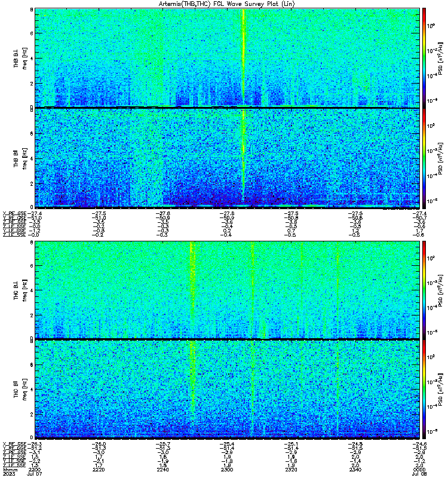This screenshot has width=448, height=478.
Task: Click the THC B⊥ panel PSD color bar
Action: [424, 290]
